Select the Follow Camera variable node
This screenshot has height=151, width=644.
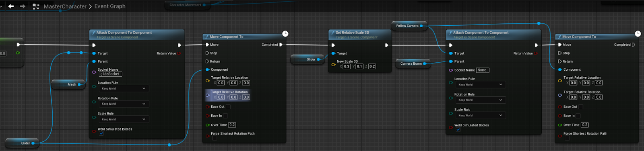point(409,26)
